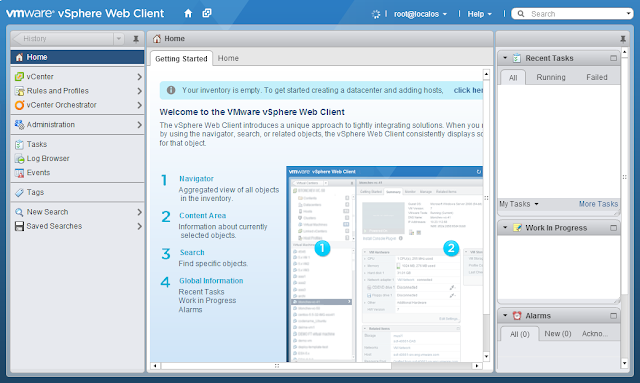Expand the vCenter Orchestrator chevron
This screenshot has width=640, height=383.
pos(139,105)
